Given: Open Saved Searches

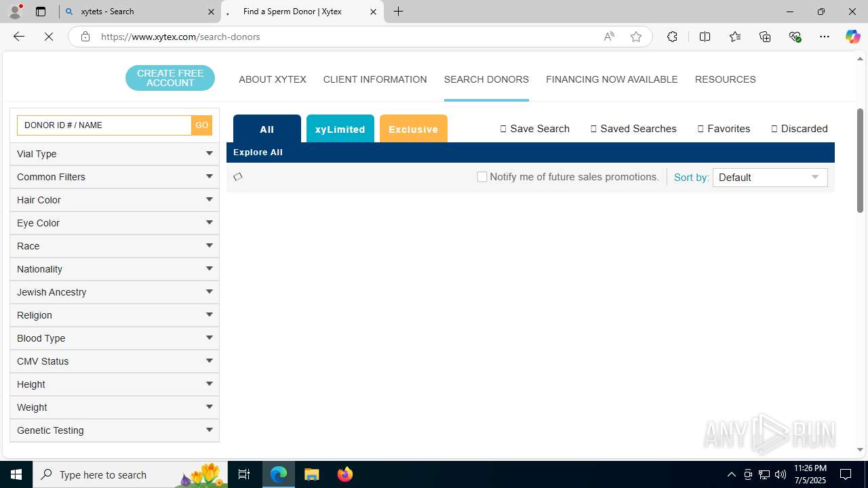Looking at the screenshot, I should coord(633,129).
